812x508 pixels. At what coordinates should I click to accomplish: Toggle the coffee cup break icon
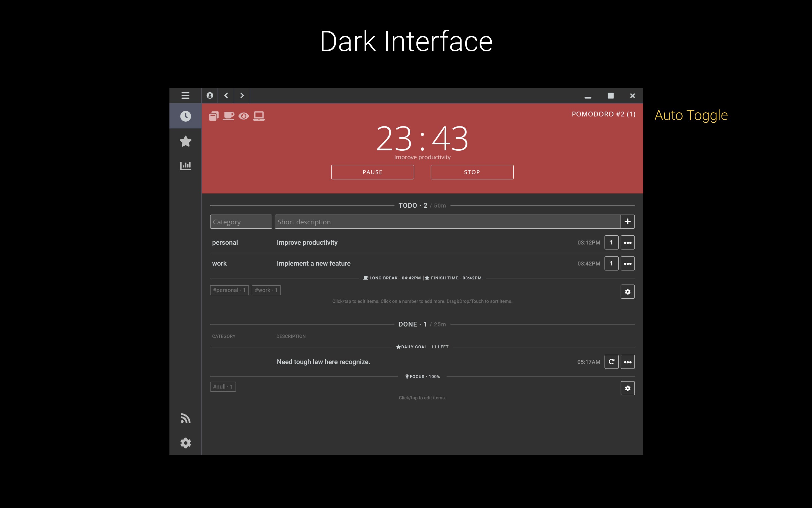click(228, 116)
